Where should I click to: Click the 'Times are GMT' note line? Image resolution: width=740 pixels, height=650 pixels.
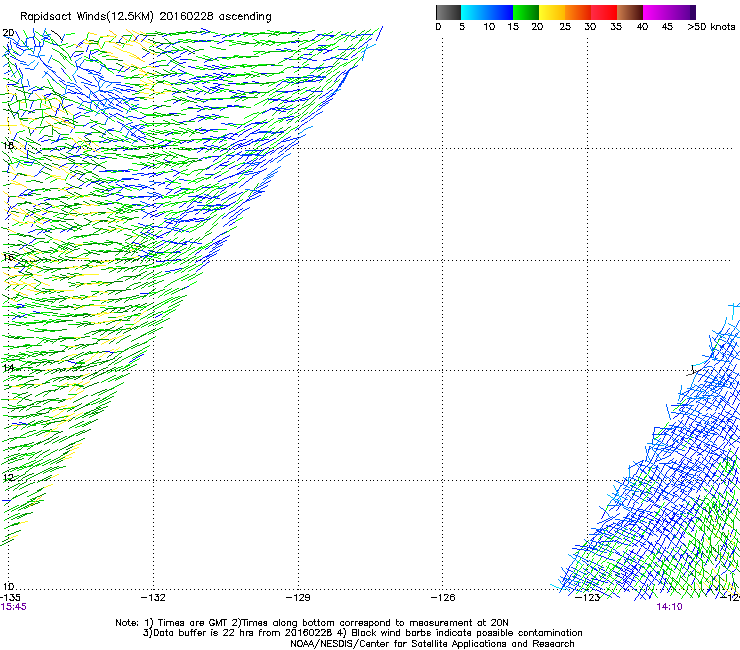312,623
